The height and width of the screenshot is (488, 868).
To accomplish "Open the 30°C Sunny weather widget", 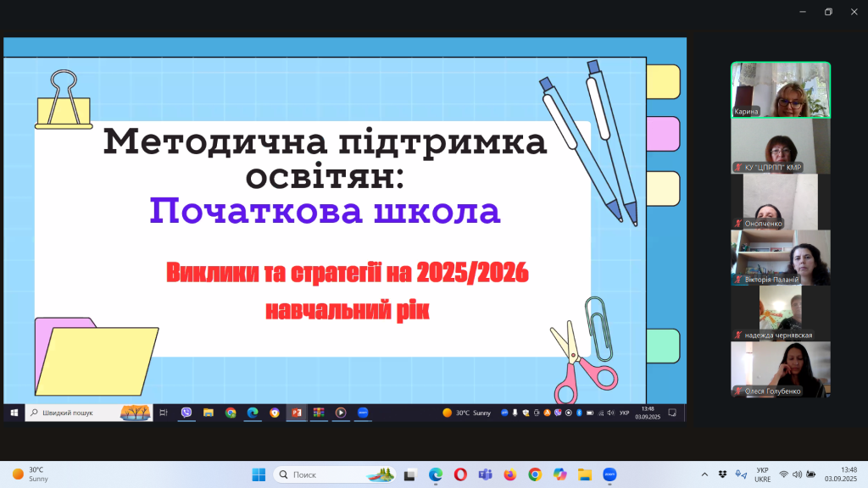I will click(31, 474).
